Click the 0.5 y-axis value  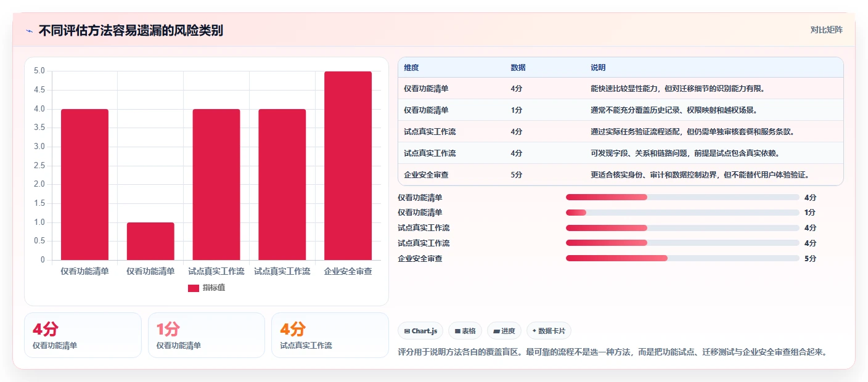point(39,241)
